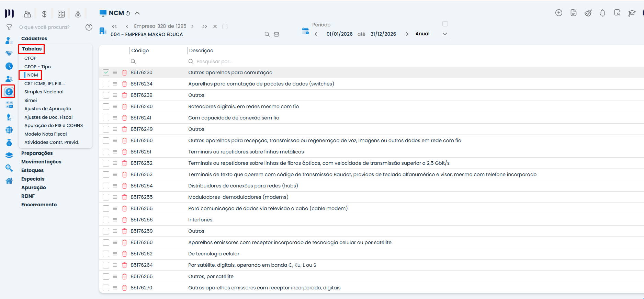Image resolution: width=644 pixels, height=299 pixels.
Task: Click the broom clean icon
Action: (588, 13)
